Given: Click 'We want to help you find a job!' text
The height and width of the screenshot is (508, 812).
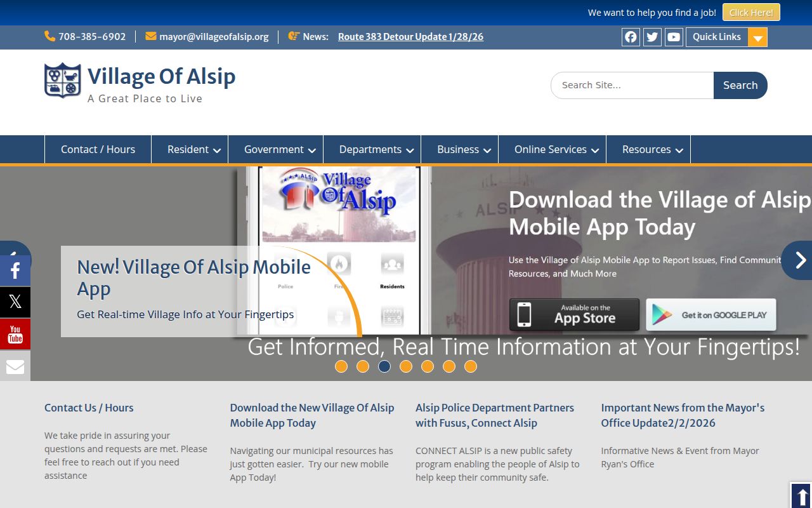Looking at the screenshot, I should 652,13.
